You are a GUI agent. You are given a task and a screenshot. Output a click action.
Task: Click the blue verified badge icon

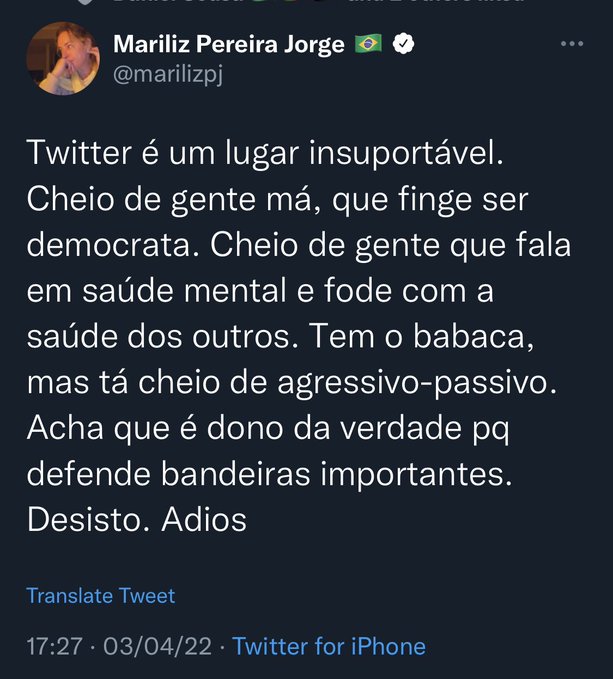tap(406, 44)
